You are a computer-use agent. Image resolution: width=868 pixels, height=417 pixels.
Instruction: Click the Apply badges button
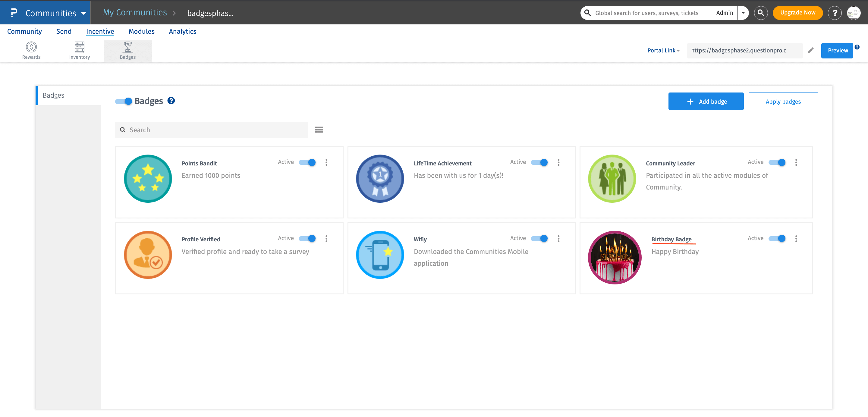coord(783,101)
